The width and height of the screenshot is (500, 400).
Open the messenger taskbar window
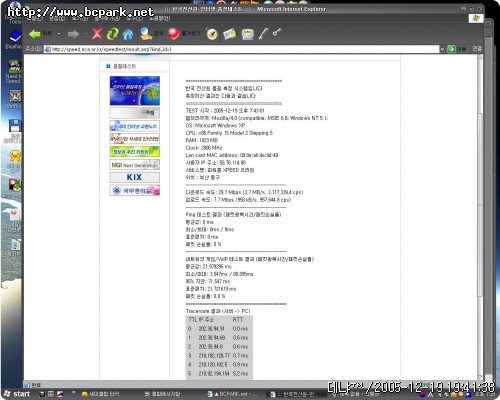(163, 394)
